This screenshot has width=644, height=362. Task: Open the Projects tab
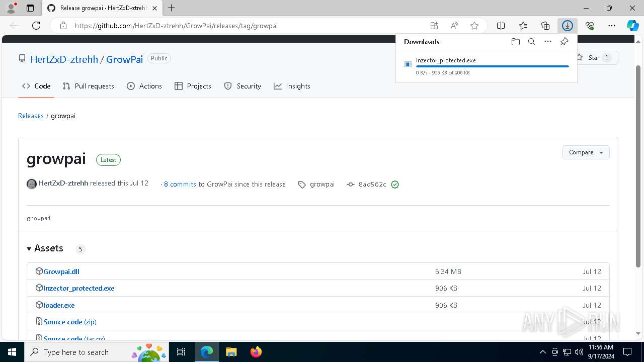coord(193,86)
